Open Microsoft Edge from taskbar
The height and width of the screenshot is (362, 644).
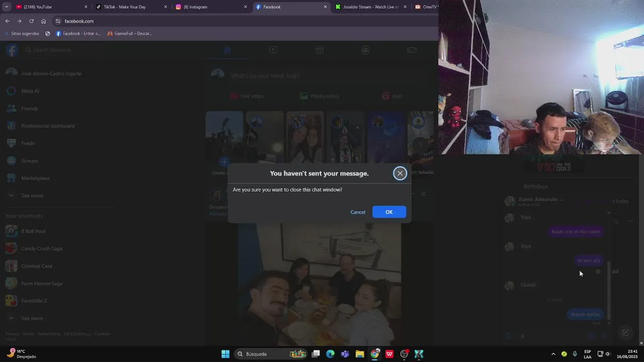(330, 354)
